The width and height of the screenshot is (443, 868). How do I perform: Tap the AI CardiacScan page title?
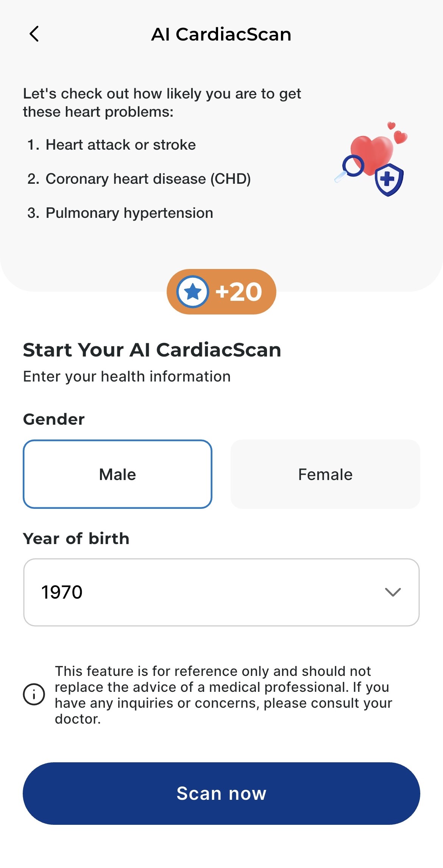[x=221, y=34]
